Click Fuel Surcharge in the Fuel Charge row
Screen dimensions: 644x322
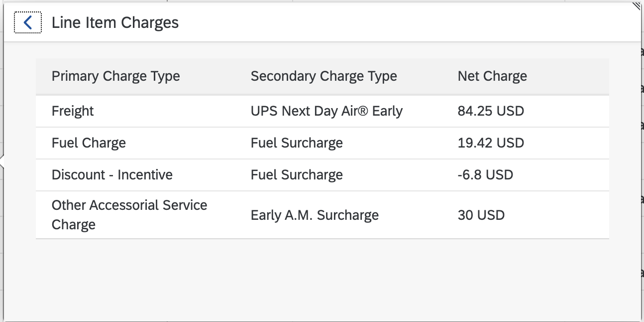click(297, 143)
